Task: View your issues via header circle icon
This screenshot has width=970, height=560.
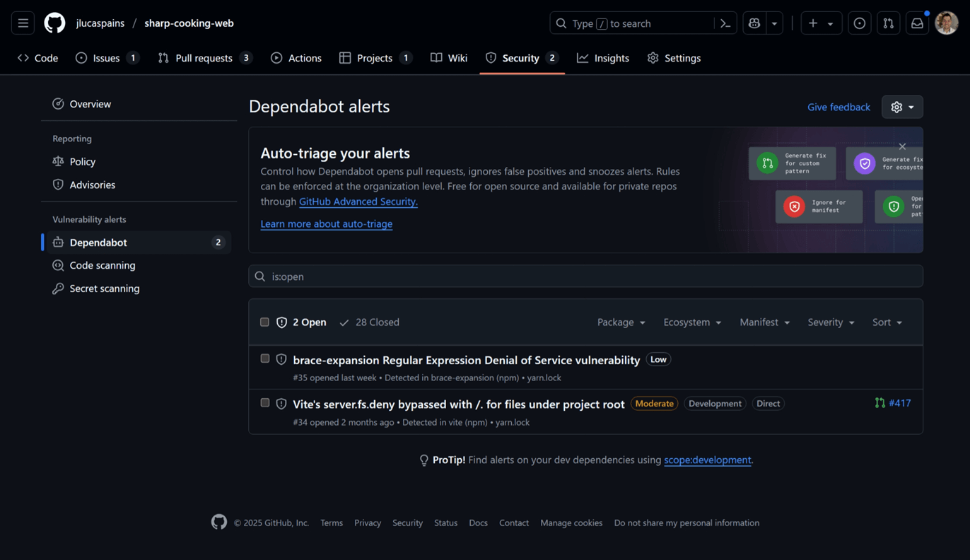Action: [x=859, y=23]
